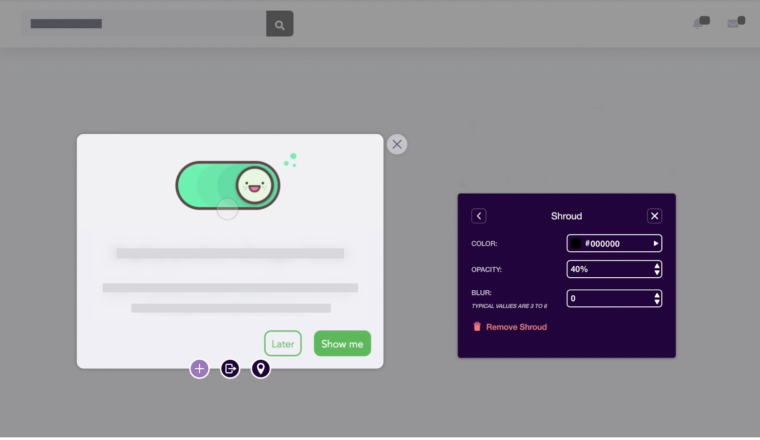The image size is (760, 440).
Task: Click the exit arrow icon below modal
Action: 230,369
